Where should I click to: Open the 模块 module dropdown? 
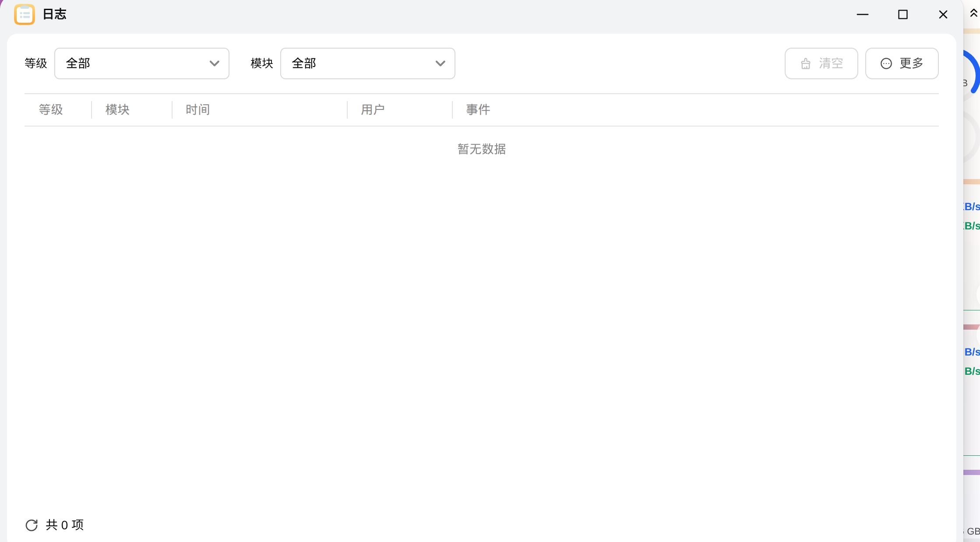pos(367,63)
